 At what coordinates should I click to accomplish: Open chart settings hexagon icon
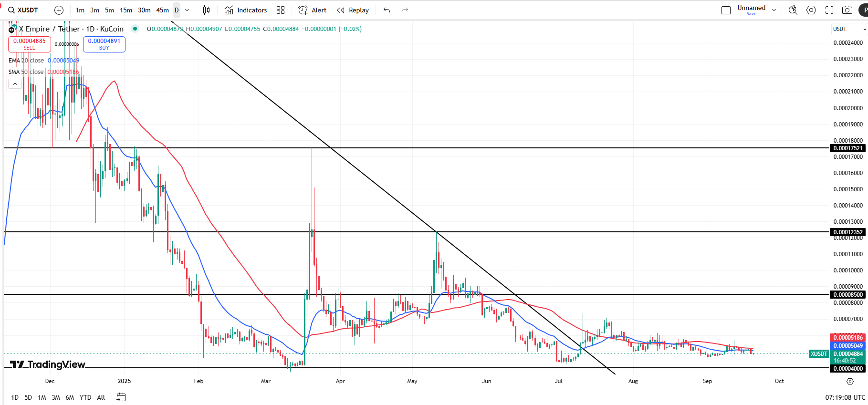(811, 10)
